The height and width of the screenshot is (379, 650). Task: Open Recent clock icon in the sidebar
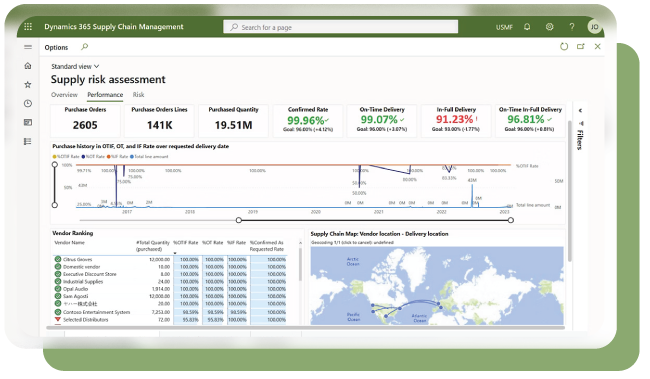tap(28, 103)
